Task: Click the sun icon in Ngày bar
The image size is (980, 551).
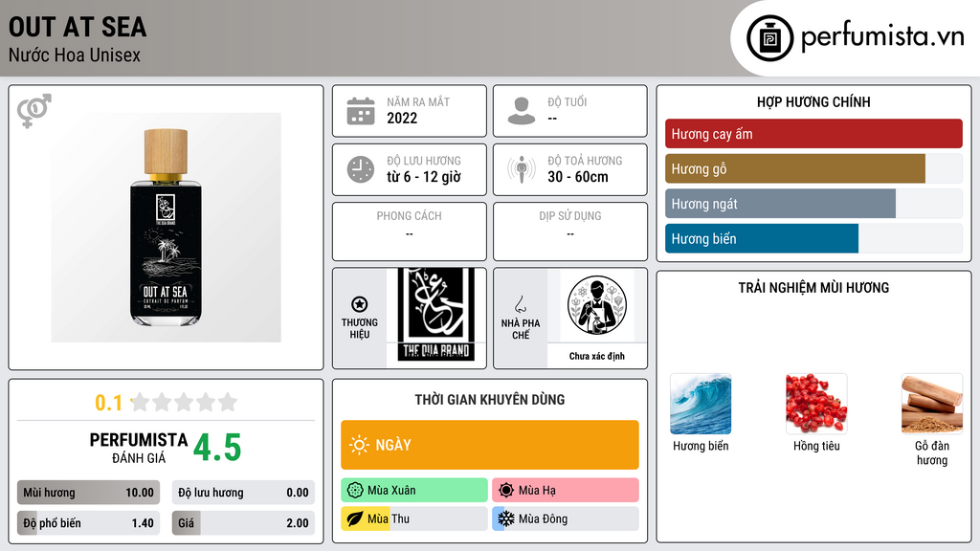Action: 359,445
